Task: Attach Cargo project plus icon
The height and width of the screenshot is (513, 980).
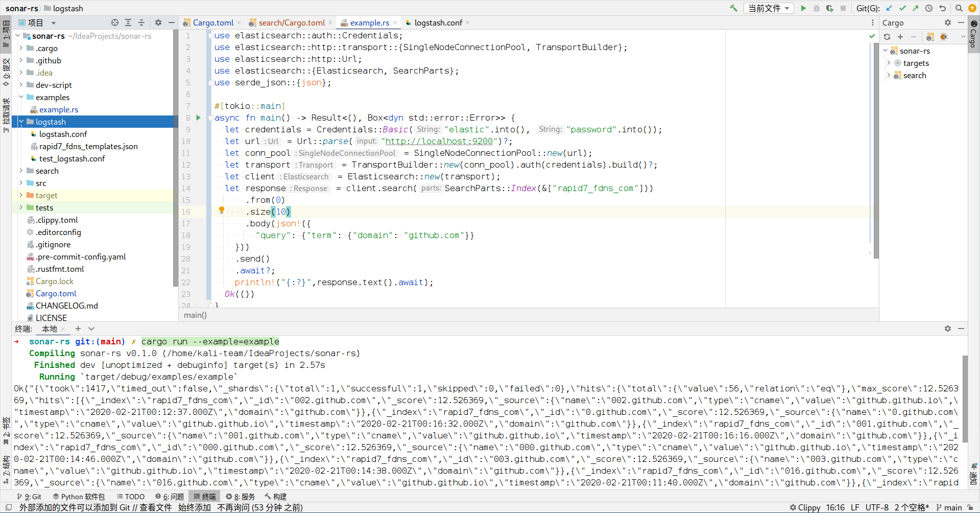Action: 900,37
